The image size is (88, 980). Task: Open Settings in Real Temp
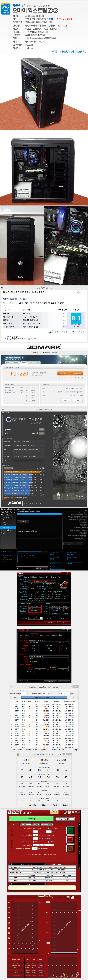[x=65, y=805]
